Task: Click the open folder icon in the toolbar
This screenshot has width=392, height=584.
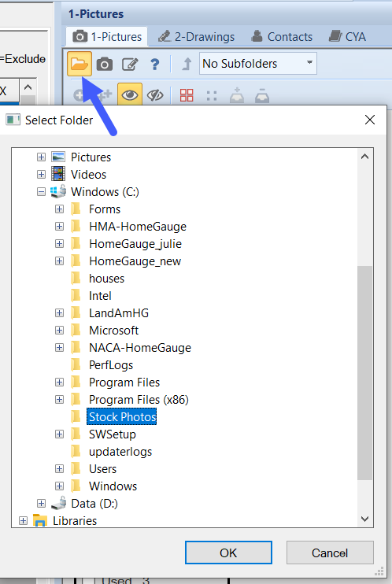Action: click(80, 64)
